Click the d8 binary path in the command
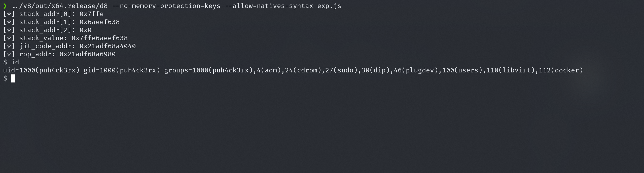Screen dimensions: 644x173 [60, 6]
